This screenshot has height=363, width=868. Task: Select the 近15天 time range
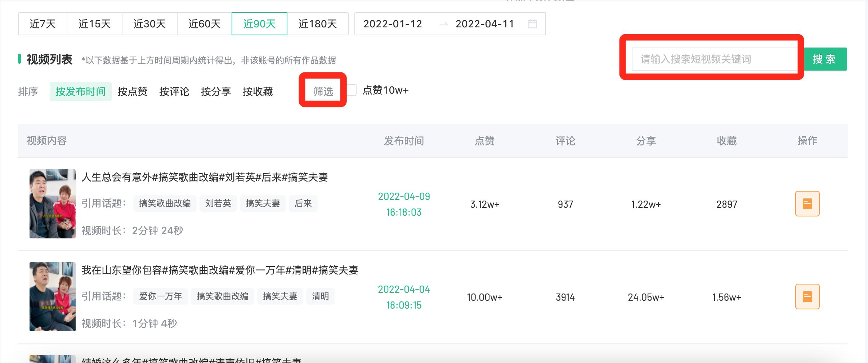coord(94,24)
